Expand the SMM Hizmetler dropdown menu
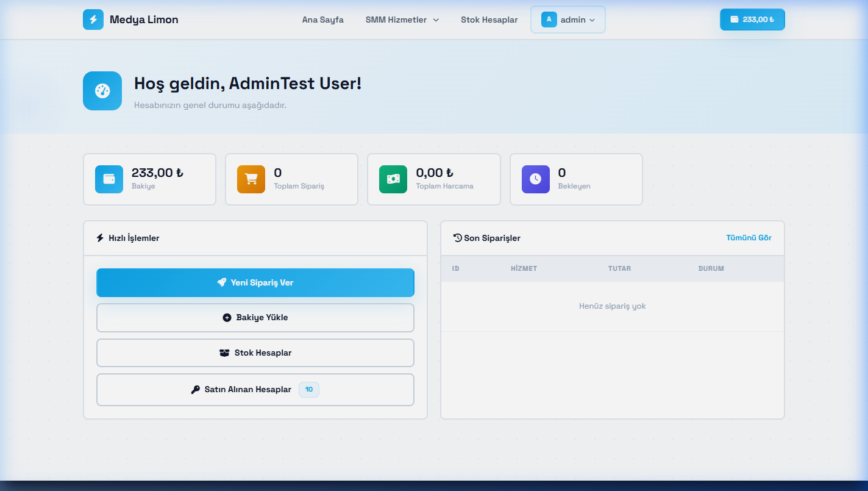The height and width of the screenshot is (491, 868). coord(402,20)
